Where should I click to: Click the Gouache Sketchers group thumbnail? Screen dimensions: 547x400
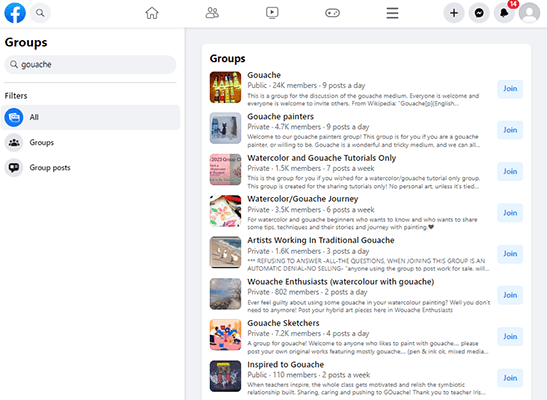pos(225,335)
